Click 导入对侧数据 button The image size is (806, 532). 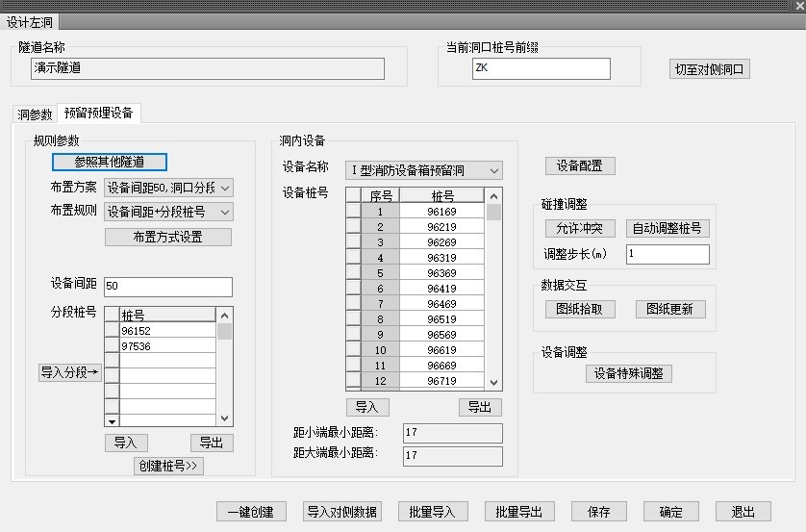point(341,512)
